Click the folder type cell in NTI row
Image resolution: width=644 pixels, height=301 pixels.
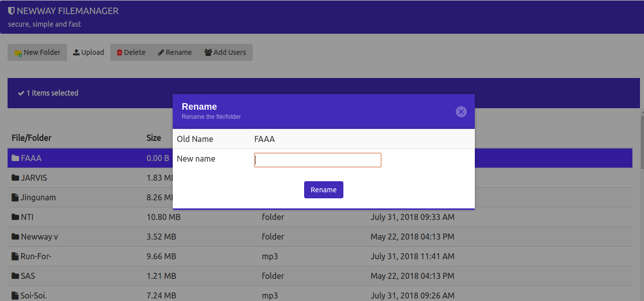[273, 217]
